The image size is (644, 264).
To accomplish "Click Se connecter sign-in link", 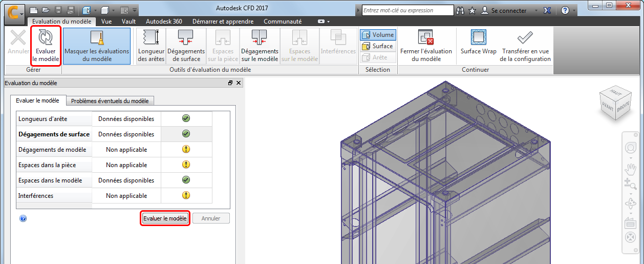I will (x=509, y=10).
